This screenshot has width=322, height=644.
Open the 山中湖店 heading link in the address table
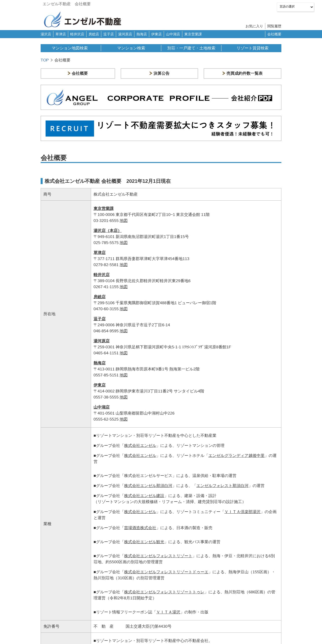point(102,407)
